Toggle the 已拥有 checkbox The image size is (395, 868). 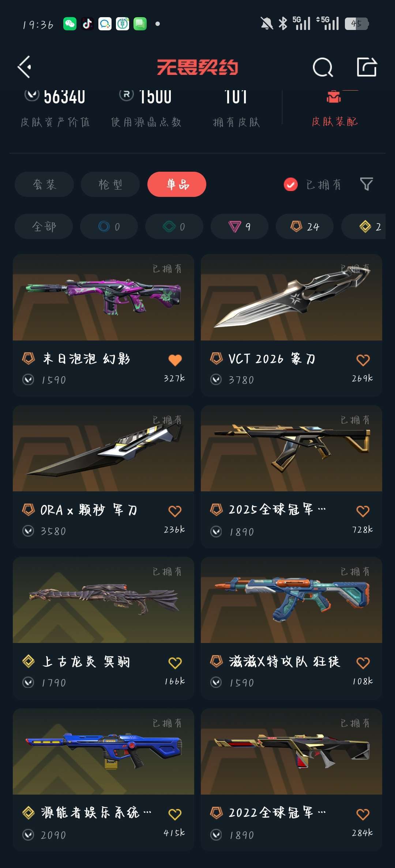(x=291, y=184)
